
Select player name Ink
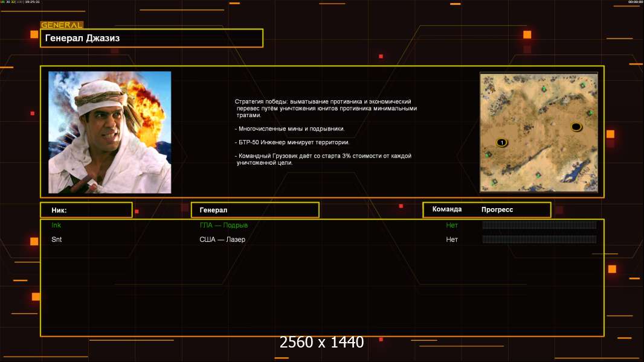[56, 225]
